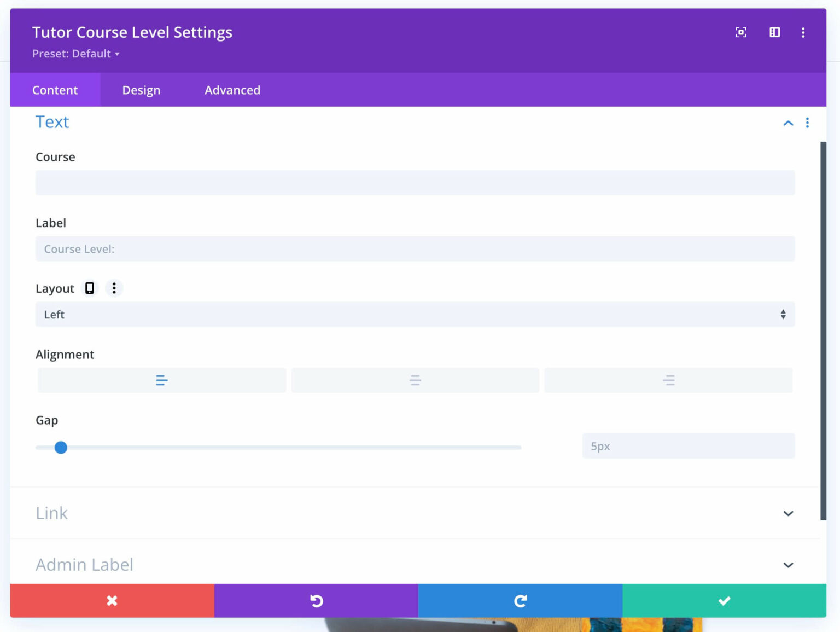Open Text section three-dot options menu
This screenshot has width=840, height=632.
point(807,123)
